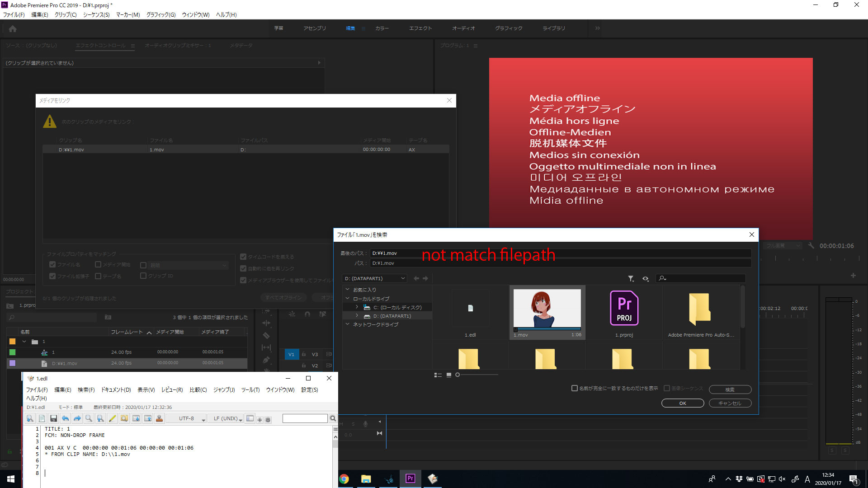Click the '検索' button in file search dialog
This screenshot has width=868, height=488.
(x=730, y=389)
